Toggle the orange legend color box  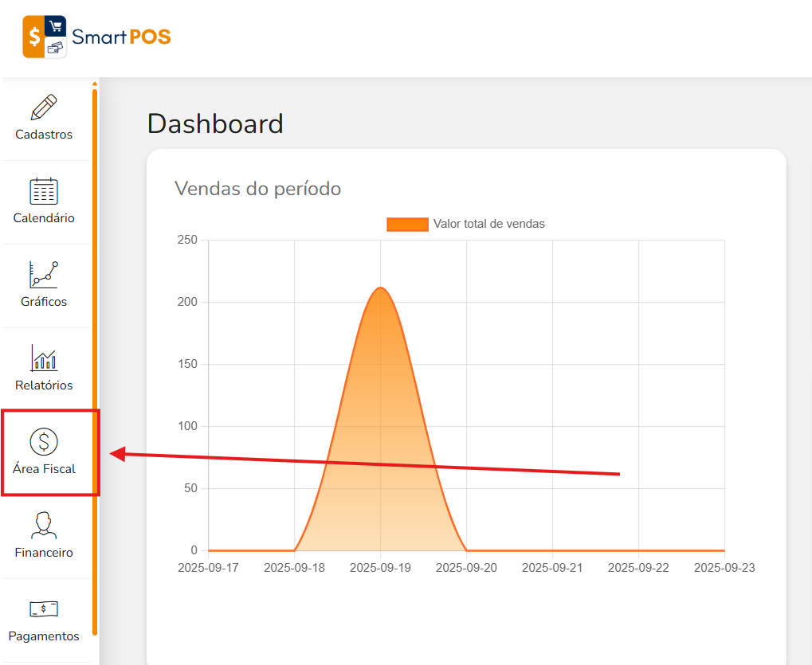coord(407,224)
